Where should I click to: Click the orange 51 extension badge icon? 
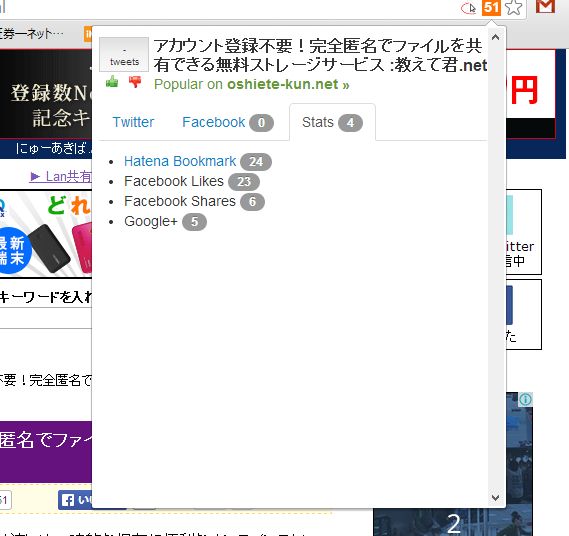pyautogui.click(x=491, y=7)
